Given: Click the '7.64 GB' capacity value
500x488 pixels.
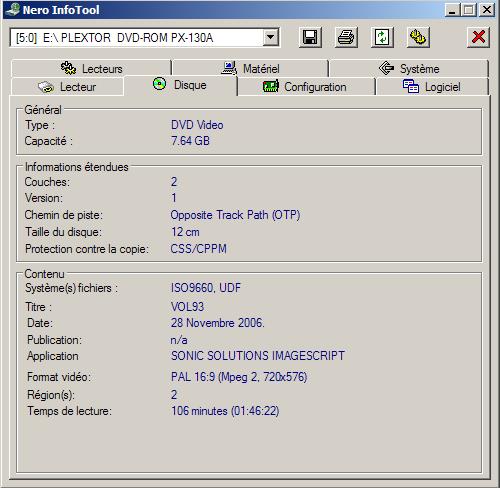Looking at the screenshot, I should tap(190, 141).
